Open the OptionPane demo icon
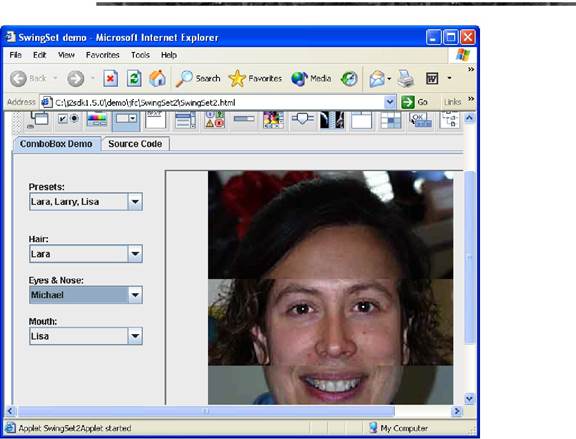The image size is (576, 439). (x=215, y=120)
